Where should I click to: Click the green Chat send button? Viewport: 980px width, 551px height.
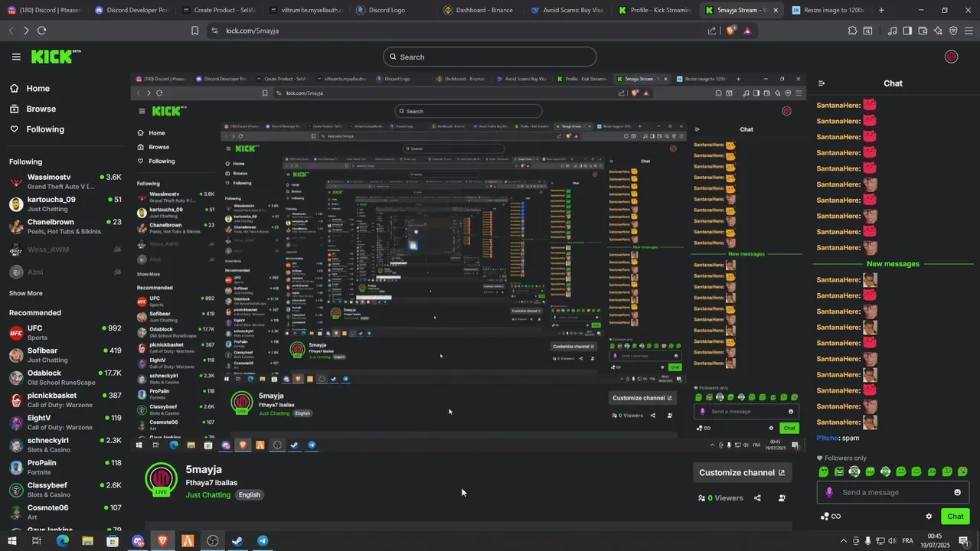point(955,517)
